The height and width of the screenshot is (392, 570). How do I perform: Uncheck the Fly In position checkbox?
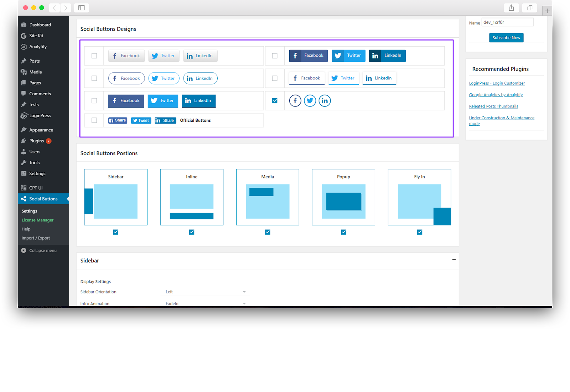(x=420, y=232)
